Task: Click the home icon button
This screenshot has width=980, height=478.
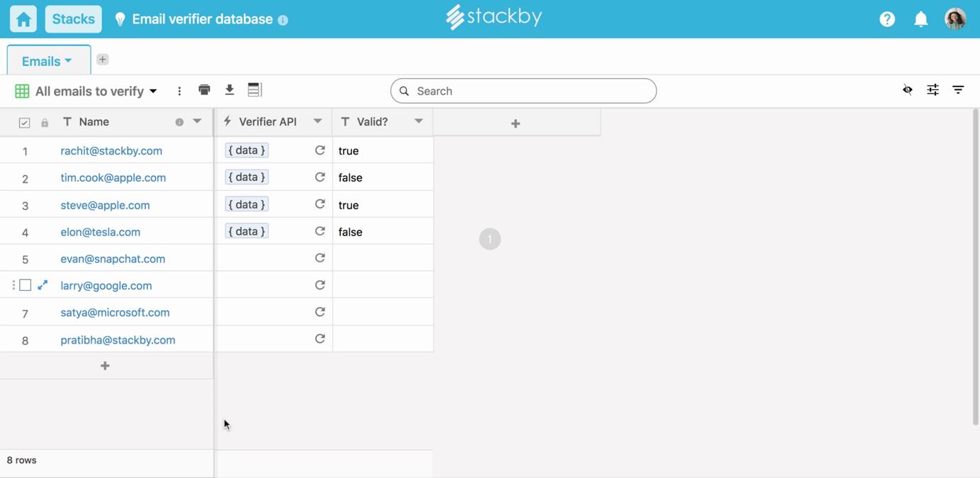Action: pyautogui.click(x=23, y=19)
